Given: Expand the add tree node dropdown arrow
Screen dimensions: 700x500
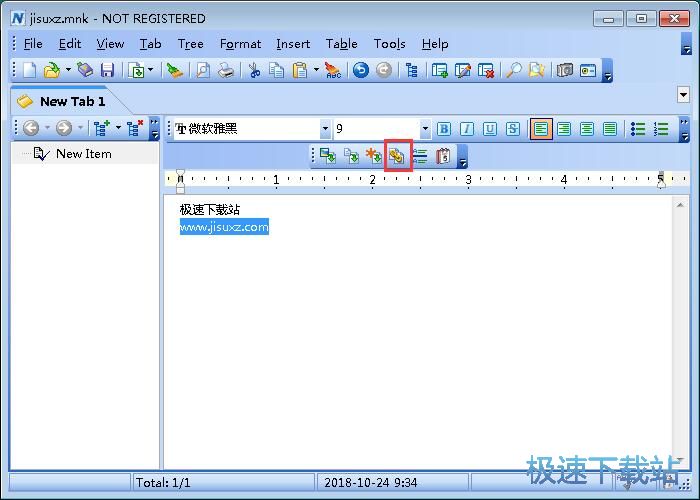Looking at the screenshot, I should click(118, 128).
